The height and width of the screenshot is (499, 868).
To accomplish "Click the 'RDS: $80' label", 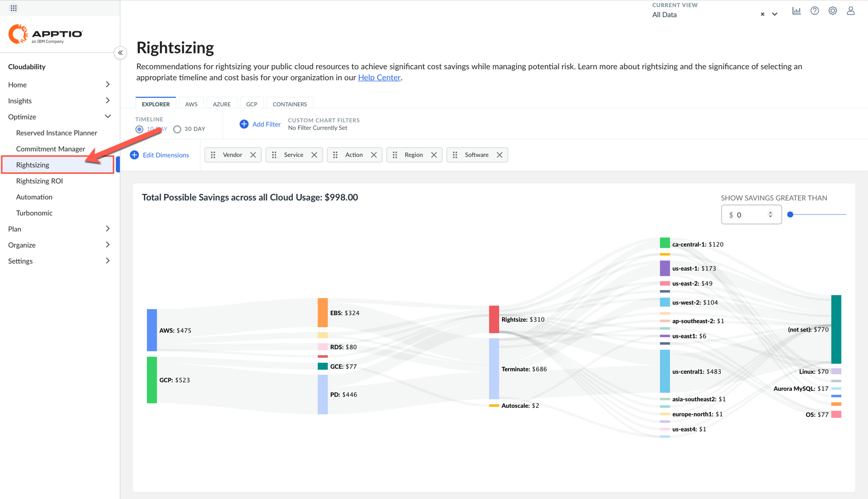I will click(x=344, y=347).
